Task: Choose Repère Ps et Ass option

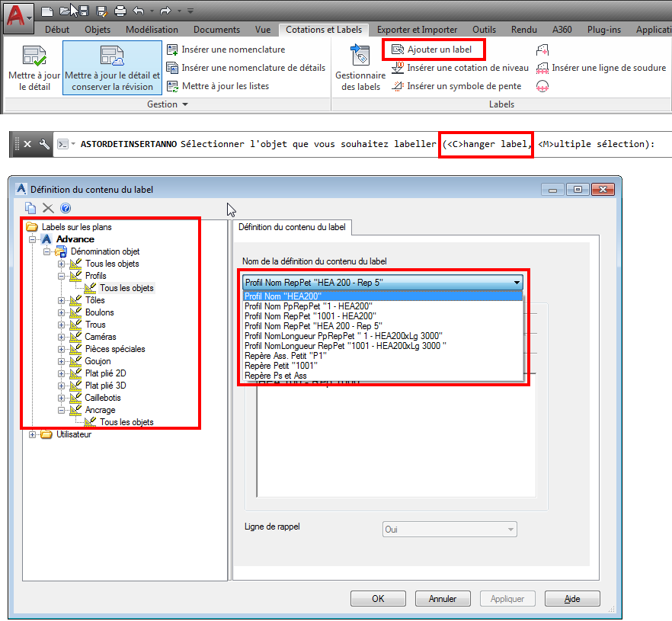Action: pyautogui.click(x=382, y=376)
